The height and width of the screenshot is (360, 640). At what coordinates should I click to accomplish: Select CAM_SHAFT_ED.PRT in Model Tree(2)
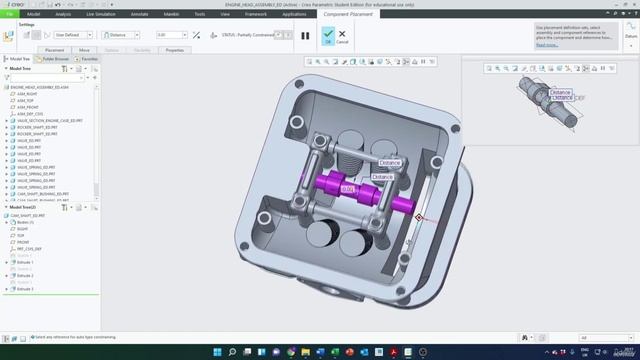[x=27, y=216]
